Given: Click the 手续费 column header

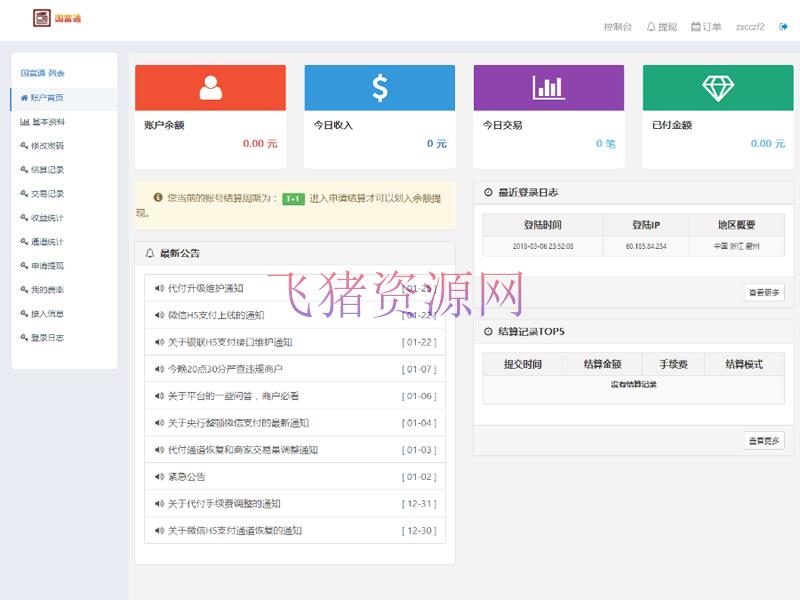Looking at the screenshot, I should tap(673, 364).
